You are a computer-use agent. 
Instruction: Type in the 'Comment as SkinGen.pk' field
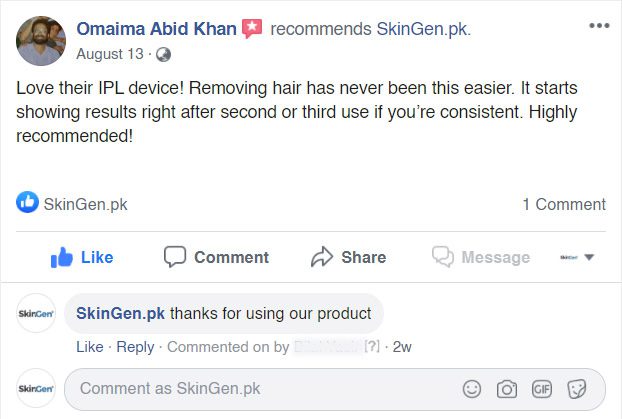point(260,389)
